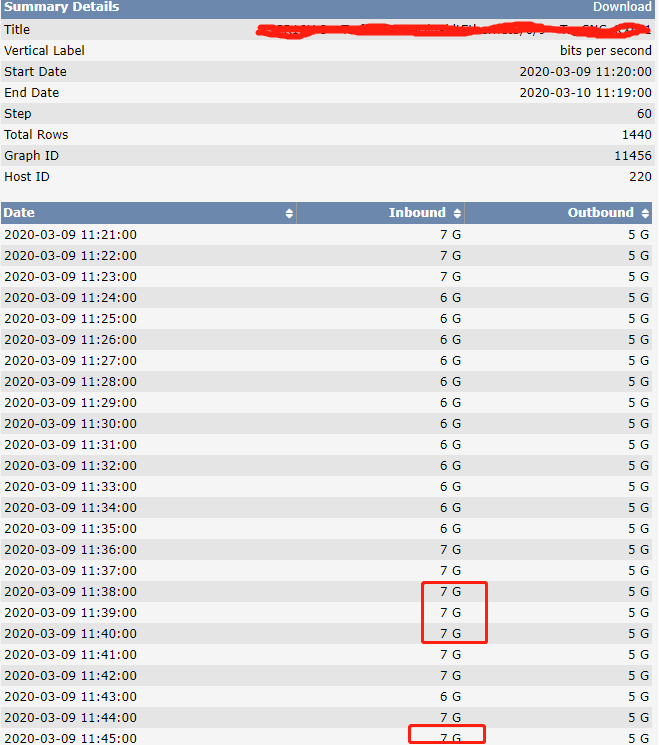Click Outbound value for the 11:44:00 row
659x745 pixels.
[639, 718]
